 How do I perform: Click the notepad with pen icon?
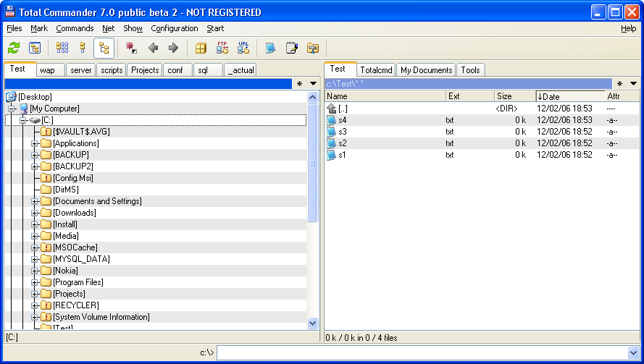click(x=292, y=48)
